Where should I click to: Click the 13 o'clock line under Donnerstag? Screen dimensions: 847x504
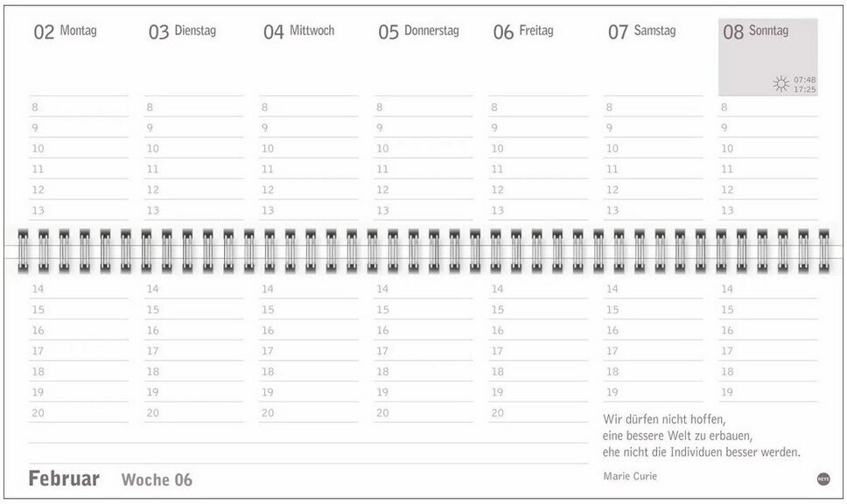pyautogui.click(x=423, y=210)
